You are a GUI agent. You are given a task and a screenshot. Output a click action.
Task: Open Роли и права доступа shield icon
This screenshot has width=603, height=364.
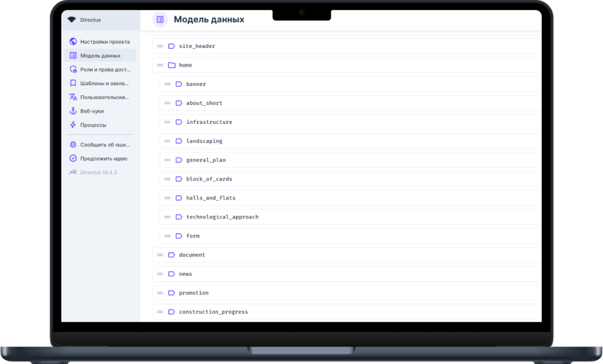73,69
